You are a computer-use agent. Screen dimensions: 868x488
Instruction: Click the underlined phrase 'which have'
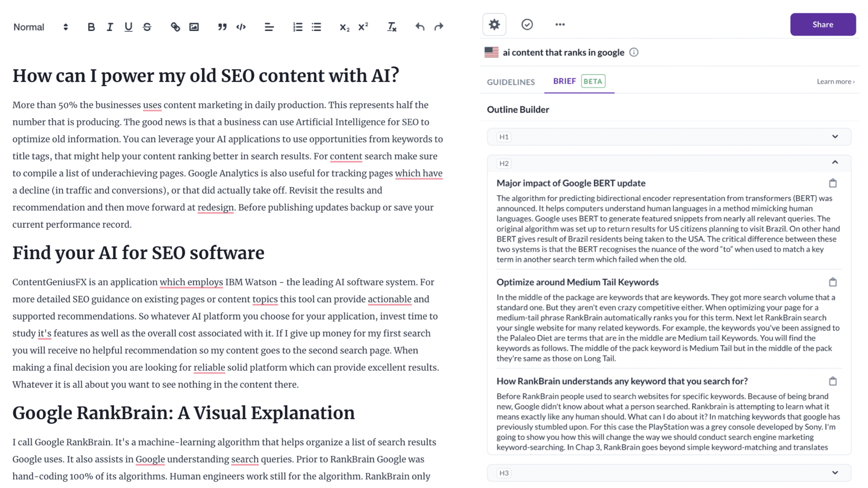tap(419, 174)
